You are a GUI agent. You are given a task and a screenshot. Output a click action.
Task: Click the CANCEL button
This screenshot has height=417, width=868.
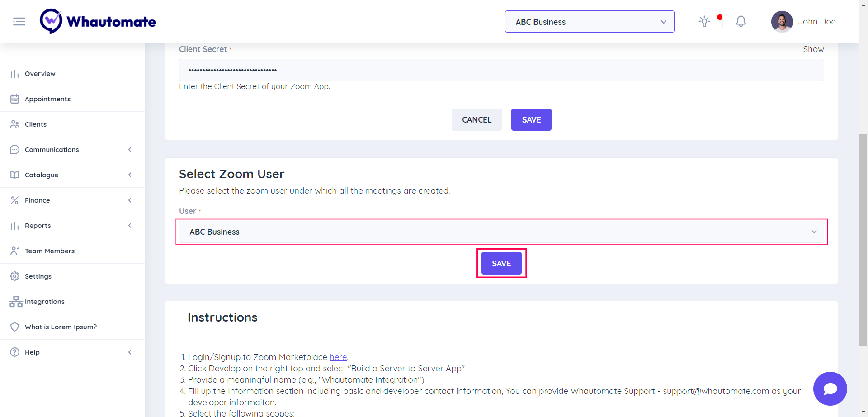coord(476,120)
